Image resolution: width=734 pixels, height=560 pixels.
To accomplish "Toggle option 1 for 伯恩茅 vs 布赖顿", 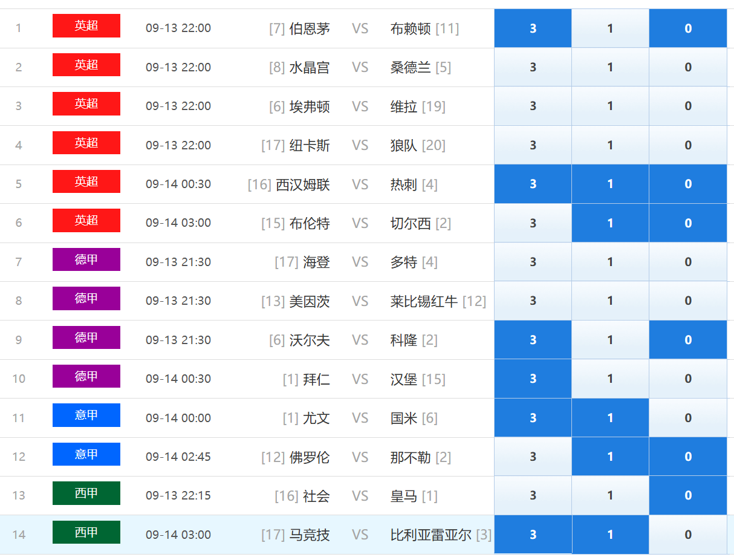I will [x=610, y=28].
